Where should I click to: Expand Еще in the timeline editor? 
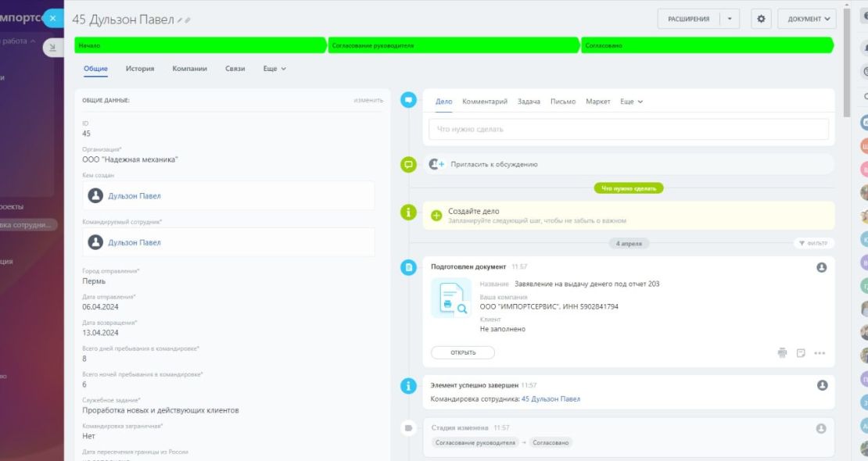(x=632, y=102)
